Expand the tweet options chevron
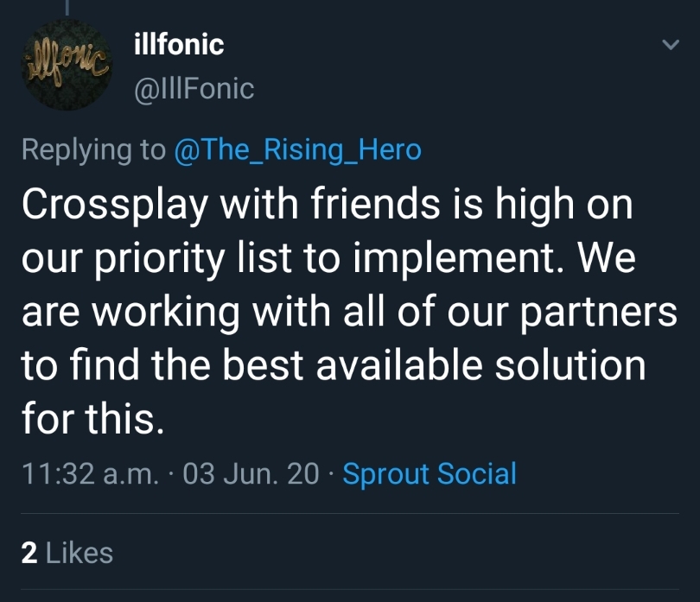 [x=669, y=45]
